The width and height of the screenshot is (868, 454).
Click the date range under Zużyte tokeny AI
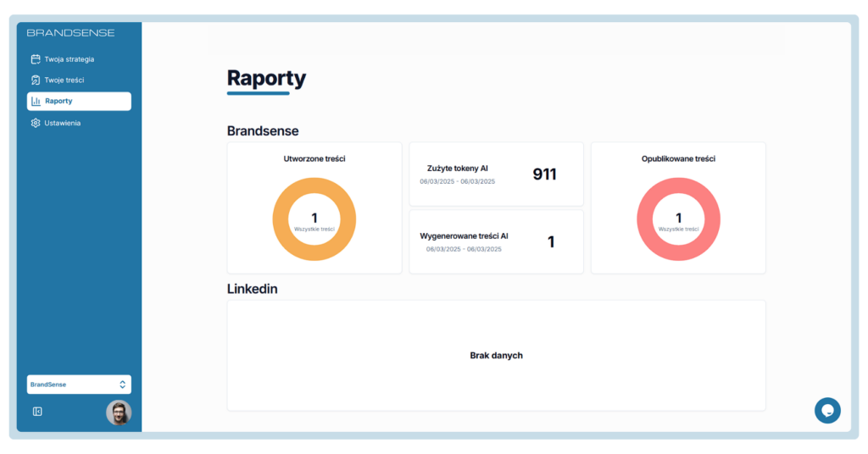457,181
